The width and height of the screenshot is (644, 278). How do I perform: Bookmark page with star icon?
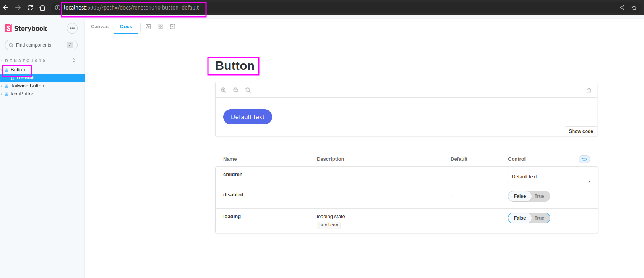point(634,8)
